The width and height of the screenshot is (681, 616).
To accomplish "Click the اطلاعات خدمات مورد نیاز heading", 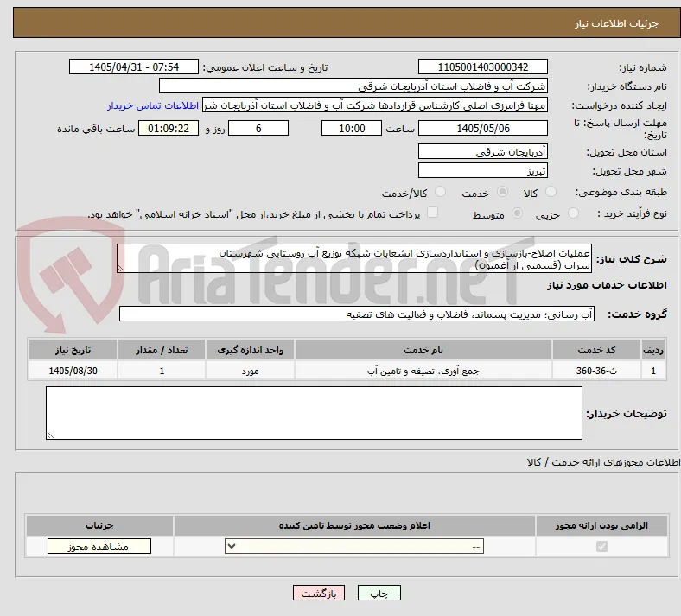I will pos(607,285).
